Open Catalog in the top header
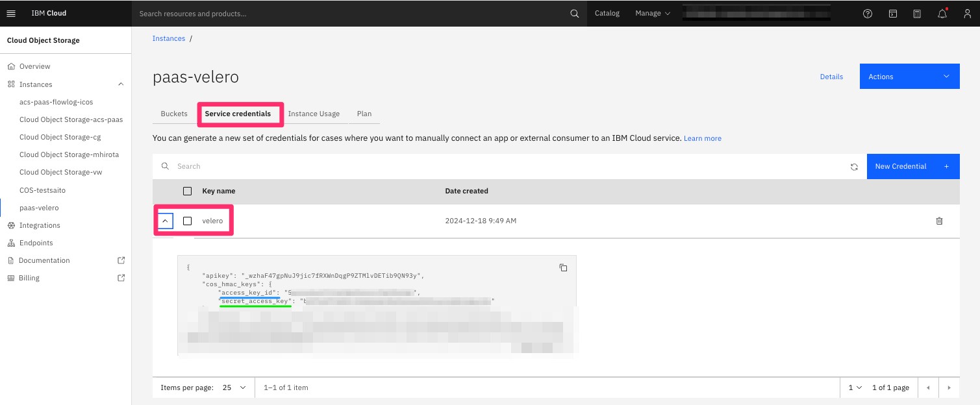The width and height of the screenshot is (980, 405). (607, 13)
